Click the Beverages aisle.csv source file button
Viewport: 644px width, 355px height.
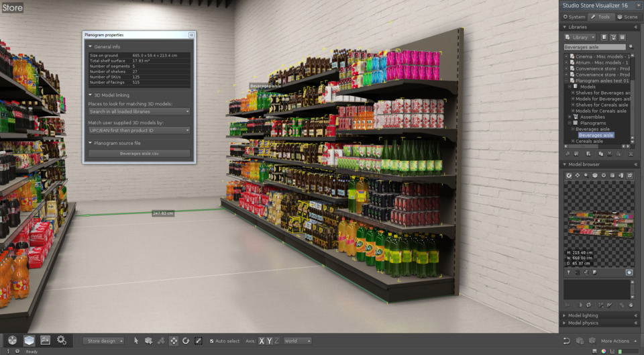coord(140,153)
